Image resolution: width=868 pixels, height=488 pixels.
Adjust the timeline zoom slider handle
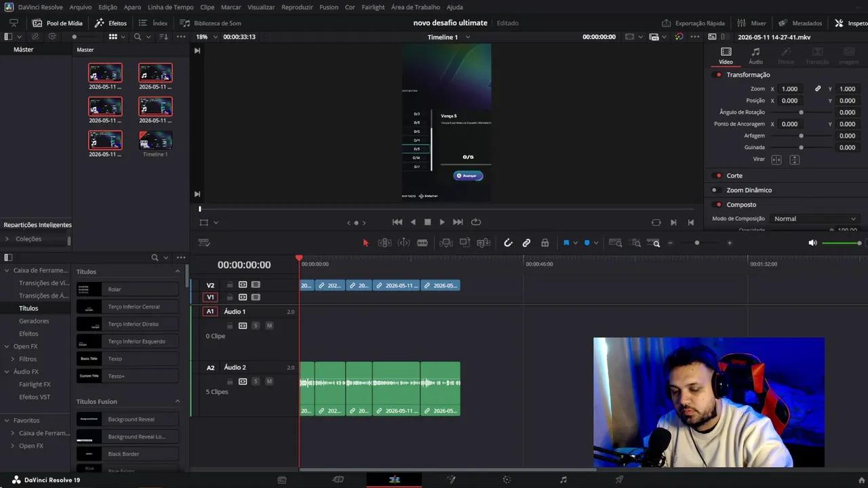tap(697, 243)
